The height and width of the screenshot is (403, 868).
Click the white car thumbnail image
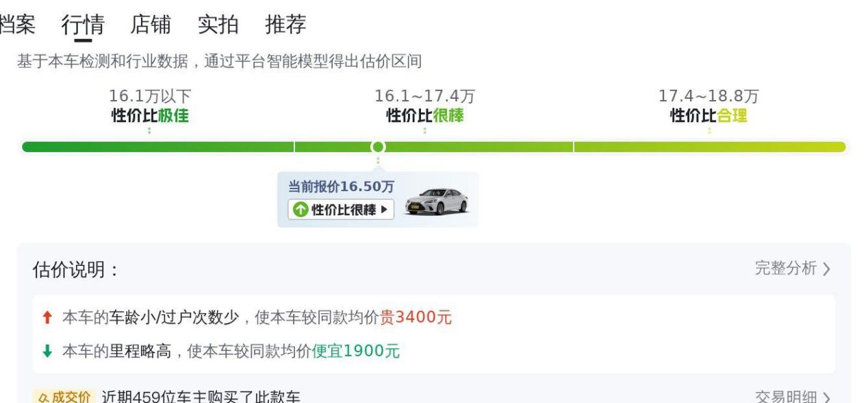pyautogui.click(x=437, y=201)
